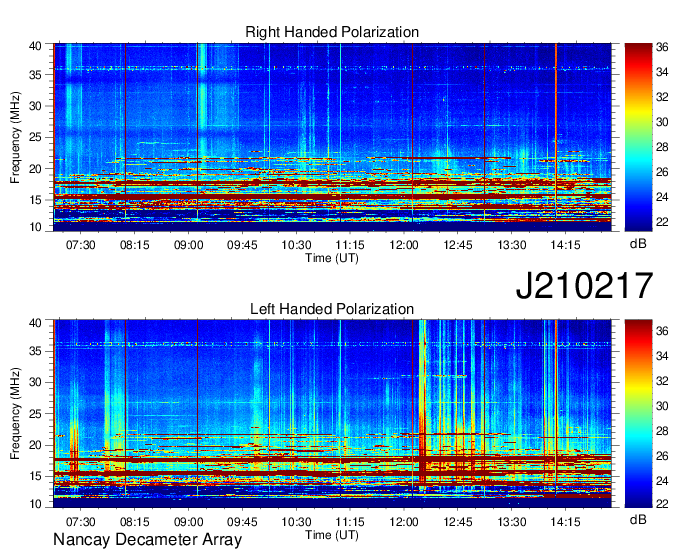Click 40 MHz tick on Right Handed frequency axis

pos(36,46)
